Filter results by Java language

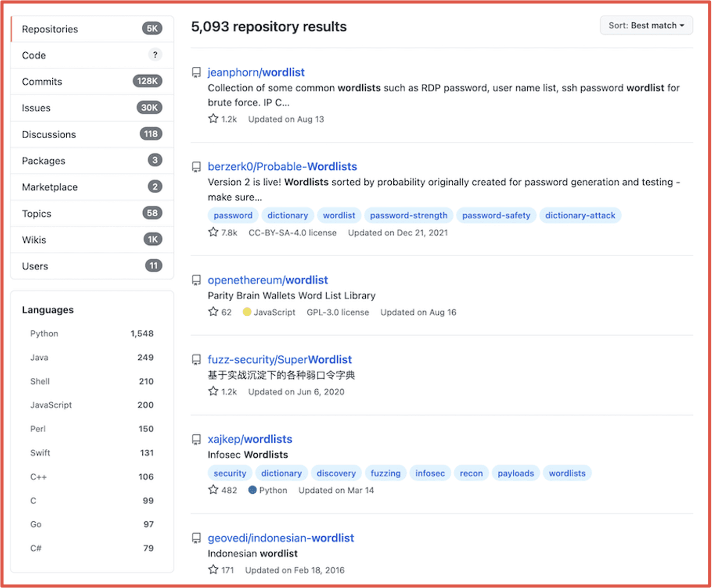(92, 358)
